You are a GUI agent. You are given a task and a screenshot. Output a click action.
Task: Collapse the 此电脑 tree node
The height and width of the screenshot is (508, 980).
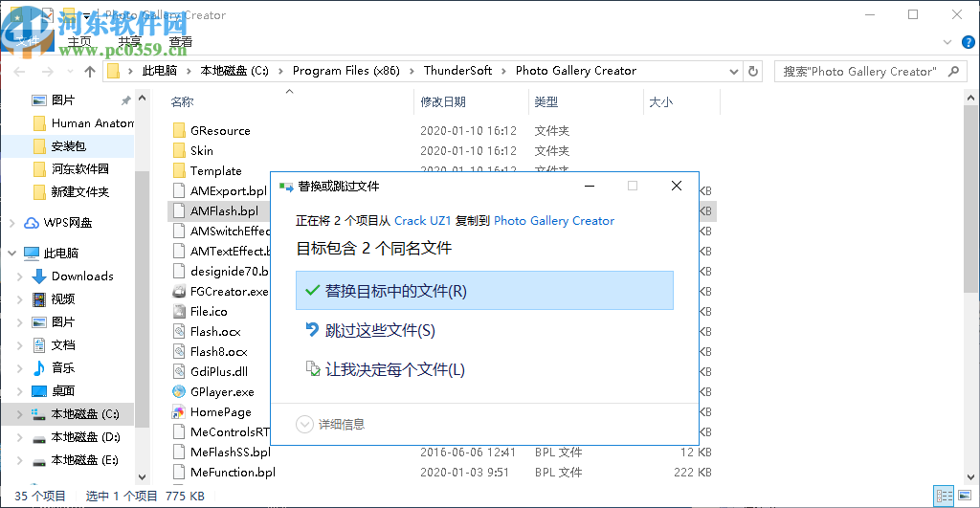(x=12, y=254)
